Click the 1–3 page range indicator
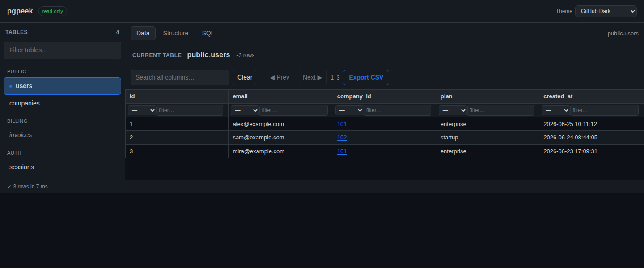The width and height of the screenshot is (644, 268). [x=335, y=78]
